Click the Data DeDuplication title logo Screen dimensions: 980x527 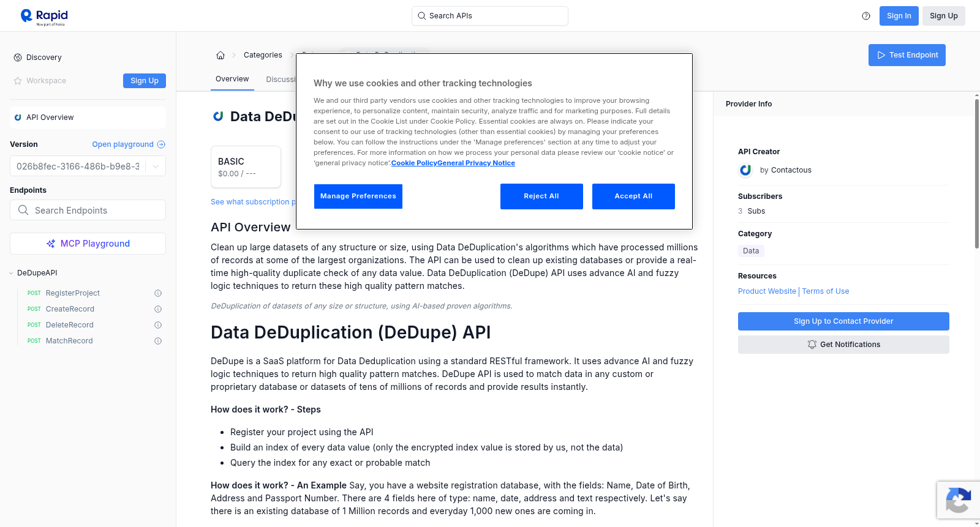(217, 116)
